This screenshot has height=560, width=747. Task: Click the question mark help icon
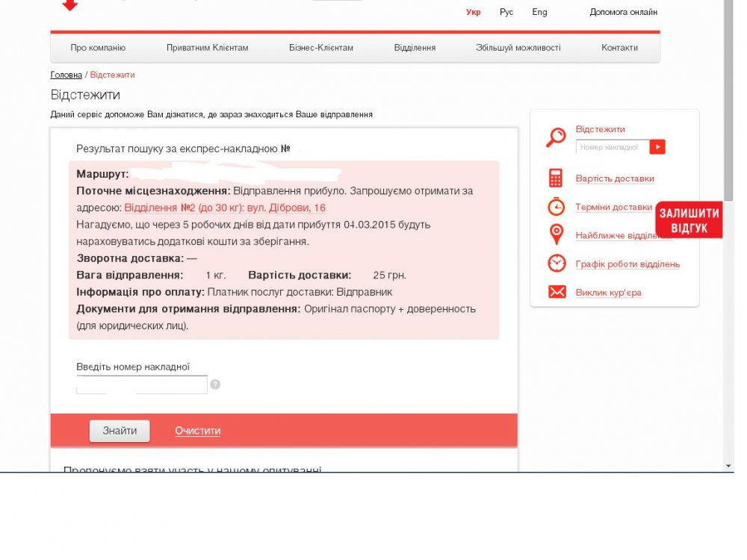[215, 385]
